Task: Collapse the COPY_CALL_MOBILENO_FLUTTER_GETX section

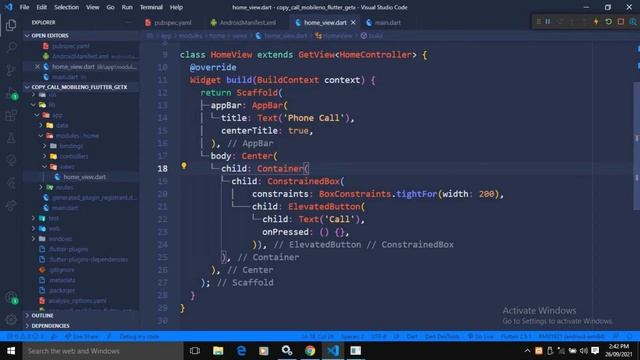Action: 82,87
